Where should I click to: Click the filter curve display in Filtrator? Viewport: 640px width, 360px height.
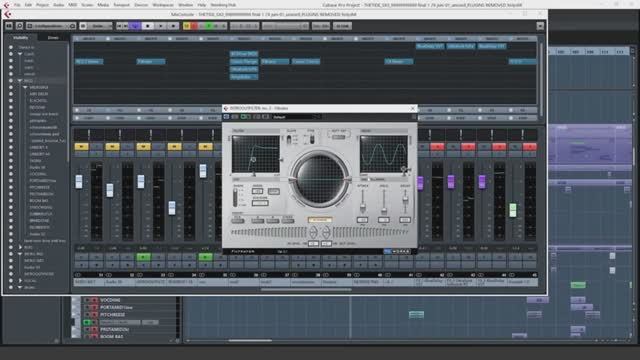(x=256, y=154)
